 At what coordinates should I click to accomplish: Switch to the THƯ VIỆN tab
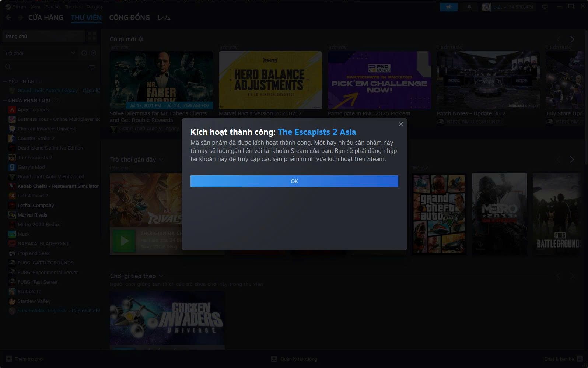(x=86, y=17)
